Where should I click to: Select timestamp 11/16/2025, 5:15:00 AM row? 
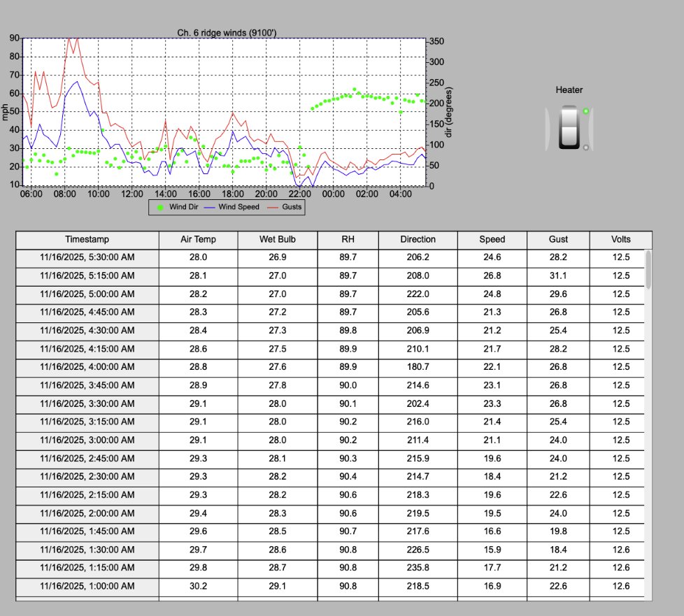tap(330, 275)
